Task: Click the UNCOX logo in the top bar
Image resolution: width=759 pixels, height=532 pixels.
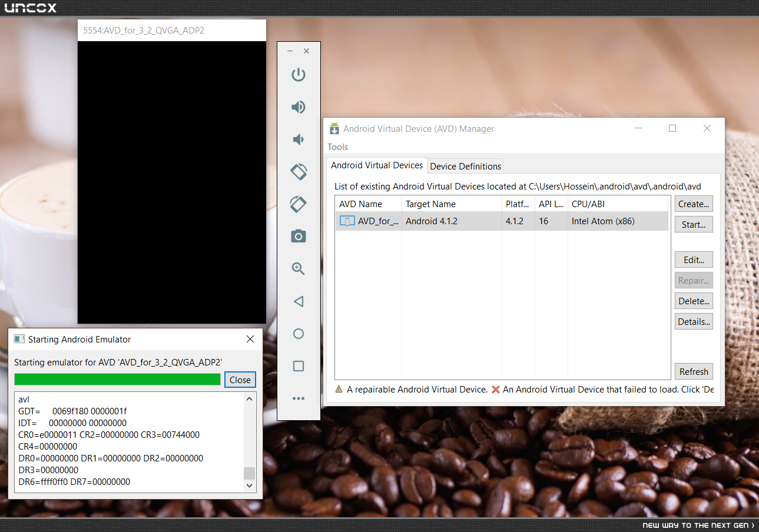Action: point(31,8)
